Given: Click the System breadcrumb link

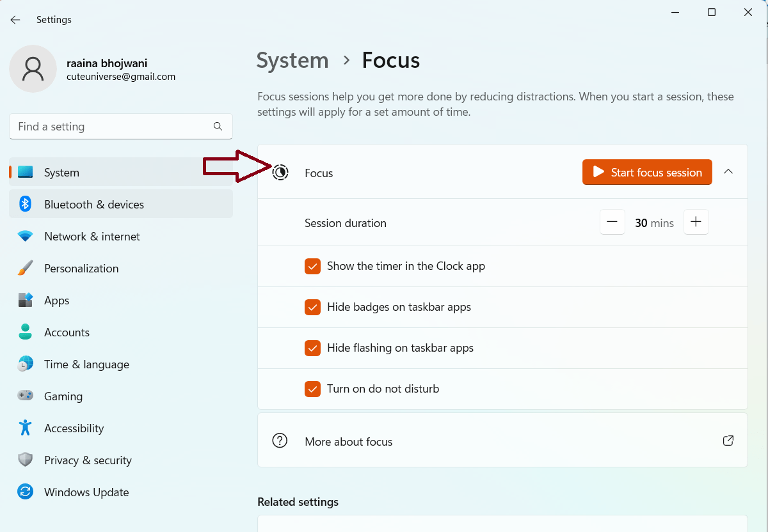Looking at the screenshot, I should 292,60.
